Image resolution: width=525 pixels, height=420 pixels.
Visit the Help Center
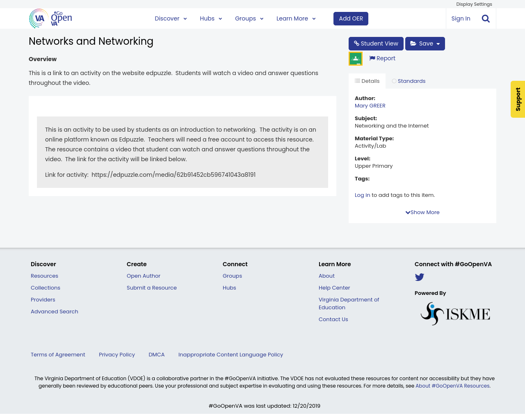(334, 288)
